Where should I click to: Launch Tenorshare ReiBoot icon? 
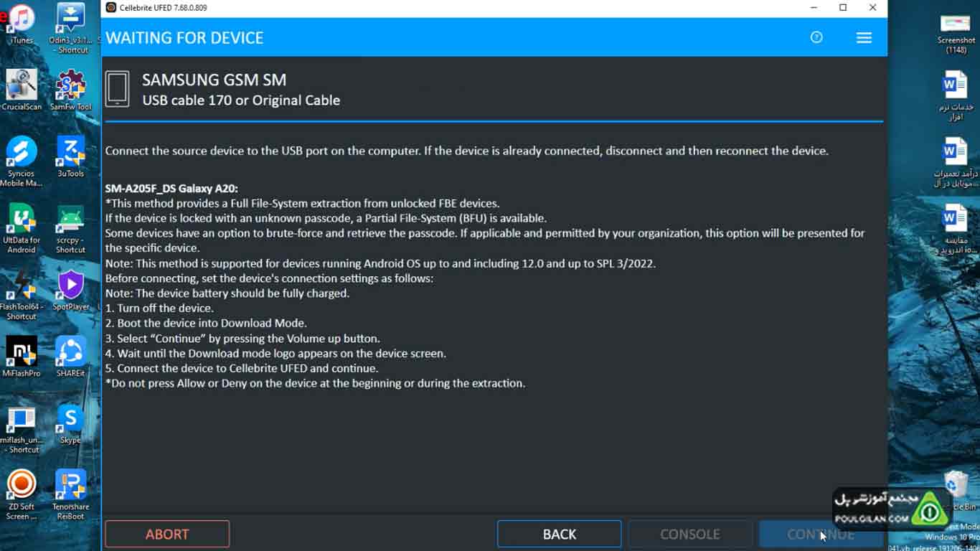pos(71,495)
